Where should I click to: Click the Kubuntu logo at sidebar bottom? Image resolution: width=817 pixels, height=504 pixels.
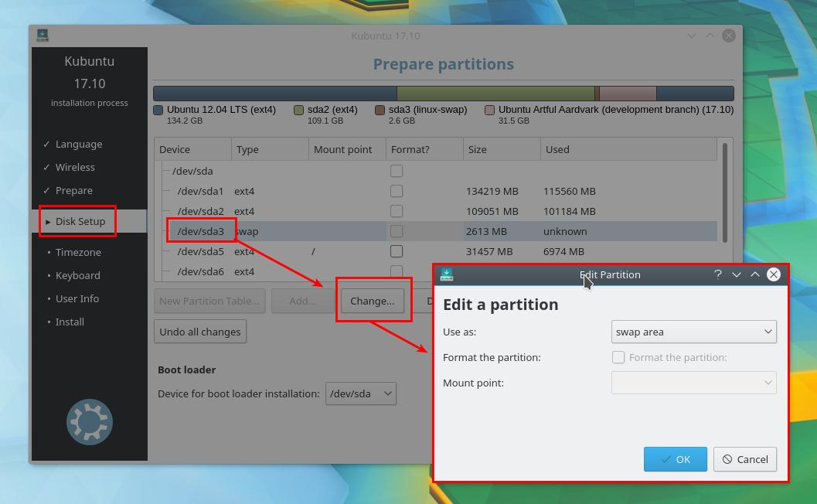tap(89, 422)
